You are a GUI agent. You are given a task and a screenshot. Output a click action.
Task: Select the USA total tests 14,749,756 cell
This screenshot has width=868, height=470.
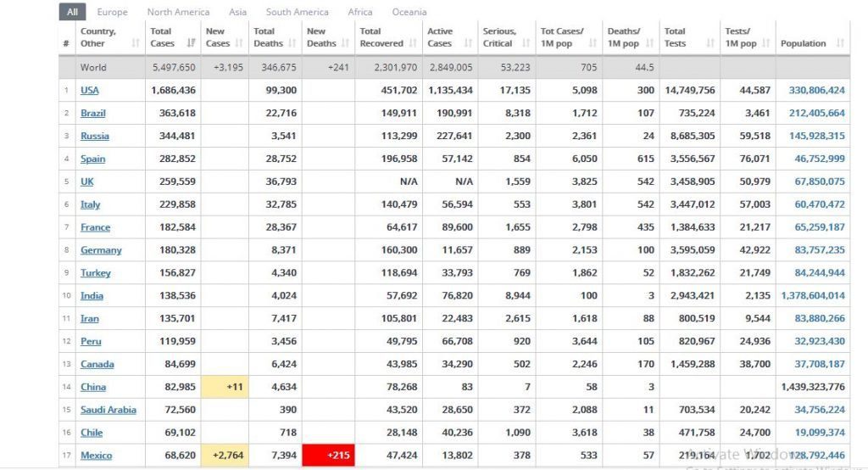690,90
